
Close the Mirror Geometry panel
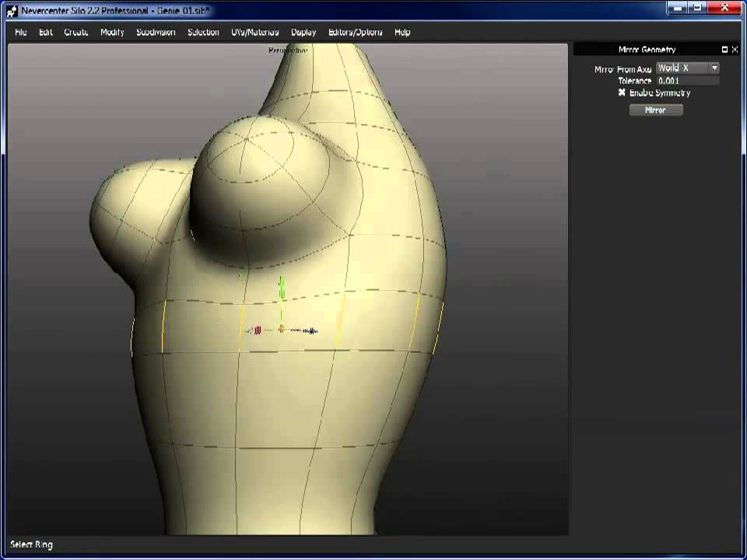tap(735, 50)
